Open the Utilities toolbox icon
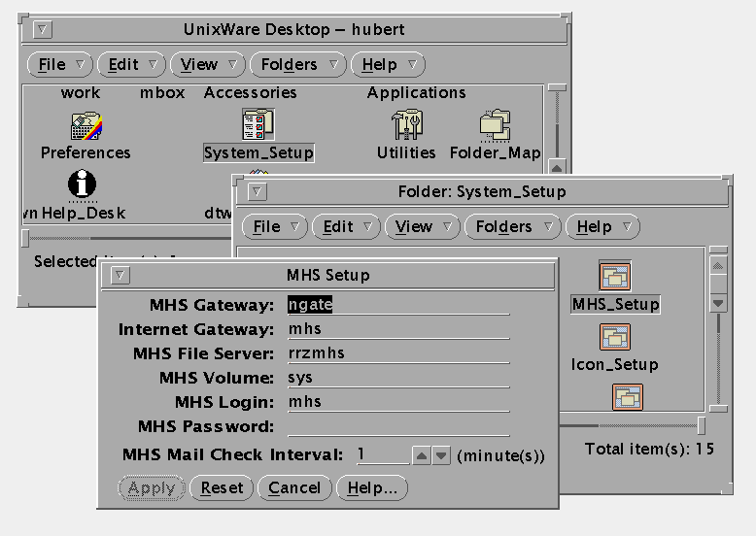The image size is (756, 536). 406,126
